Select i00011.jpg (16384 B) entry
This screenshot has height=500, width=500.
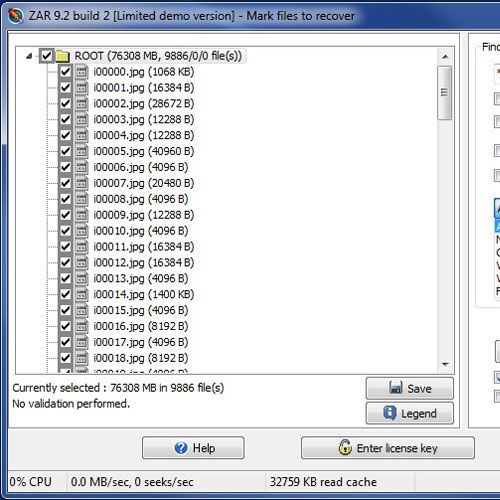(144, 247)
